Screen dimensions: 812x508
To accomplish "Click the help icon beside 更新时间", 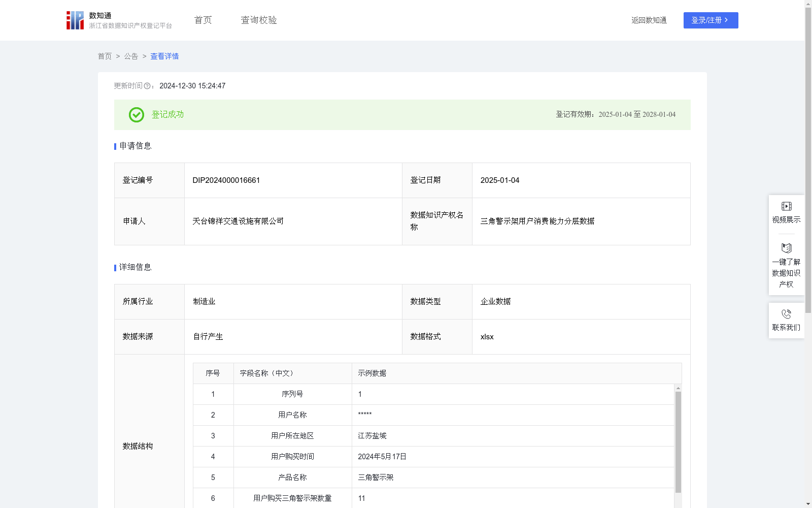I will pos(147,86).
